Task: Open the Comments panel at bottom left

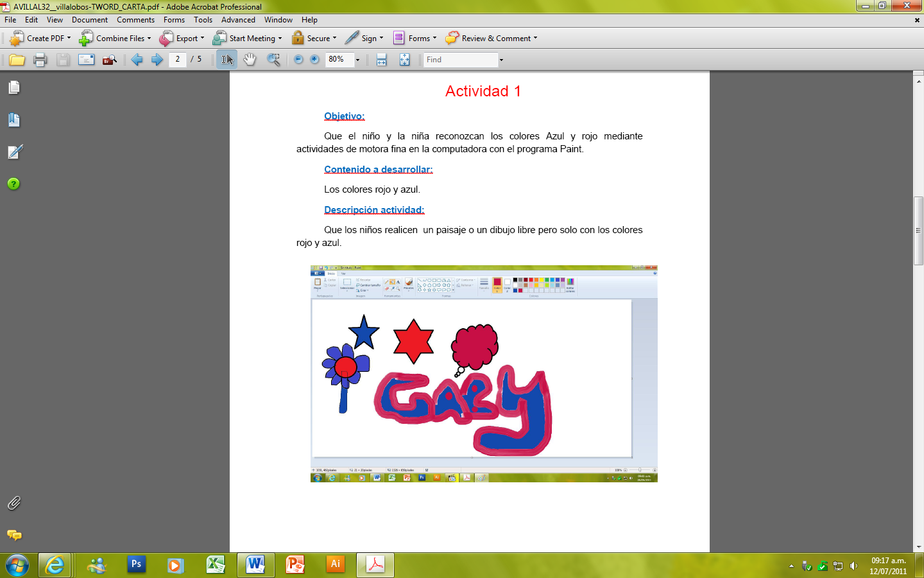Action: [13, 536]
